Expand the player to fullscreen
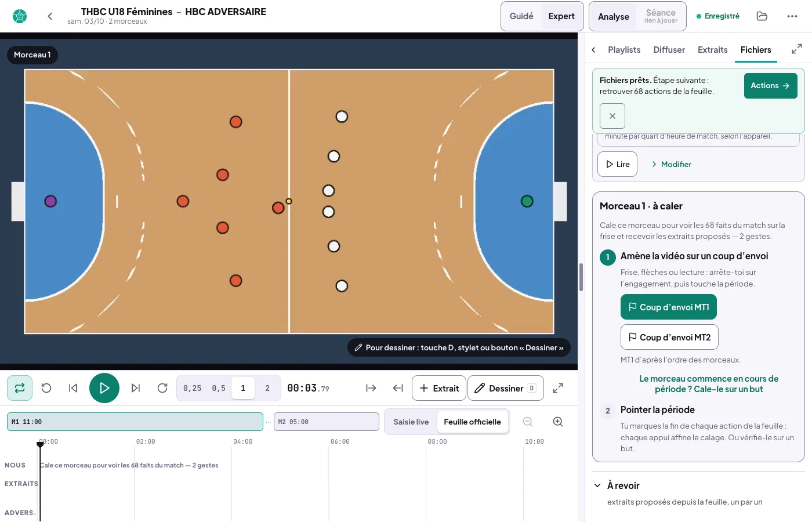Screen dimensions: 812x522 pos(558,388)
